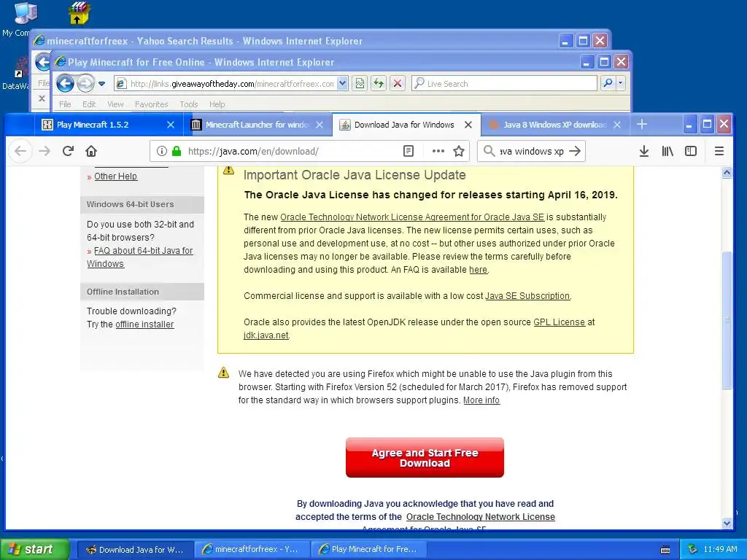Toggle Firefox reader view
The image size is (747, 560).
pyautogui.click(x=409, y=151)
